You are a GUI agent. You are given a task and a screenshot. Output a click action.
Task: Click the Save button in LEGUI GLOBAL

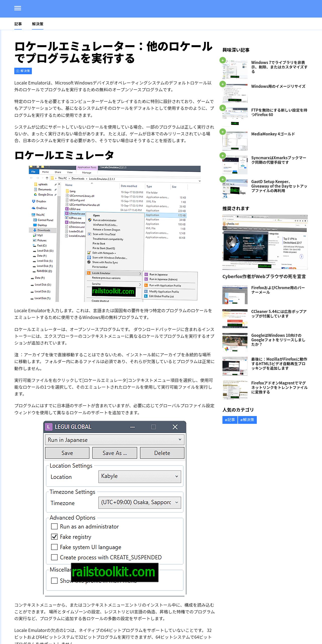67,453
